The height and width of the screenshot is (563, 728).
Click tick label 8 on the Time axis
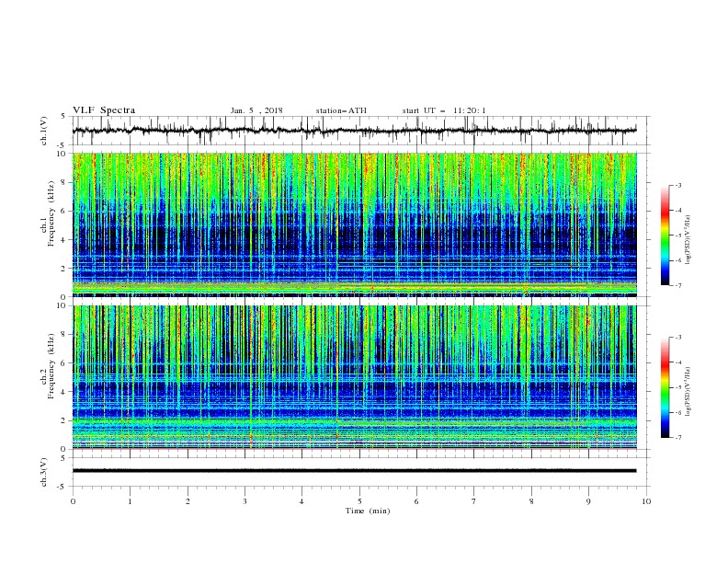(x=531, y=501)
